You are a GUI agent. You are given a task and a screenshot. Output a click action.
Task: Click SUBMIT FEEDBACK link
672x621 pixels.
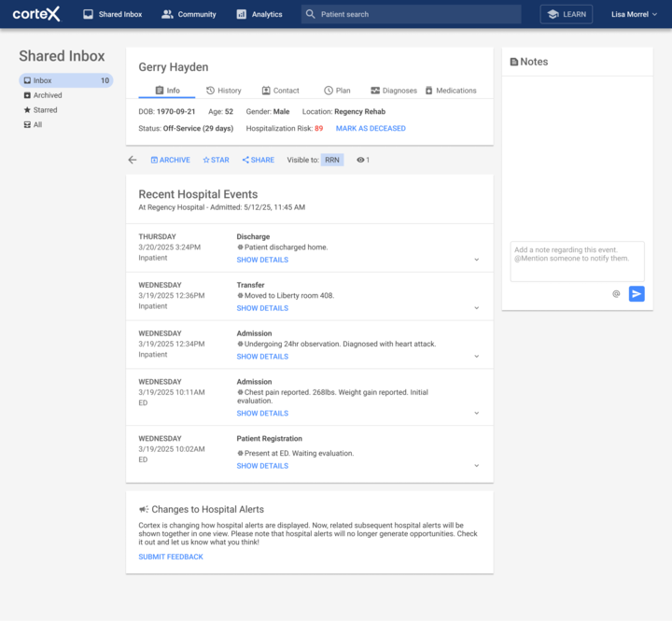point(171,557)
